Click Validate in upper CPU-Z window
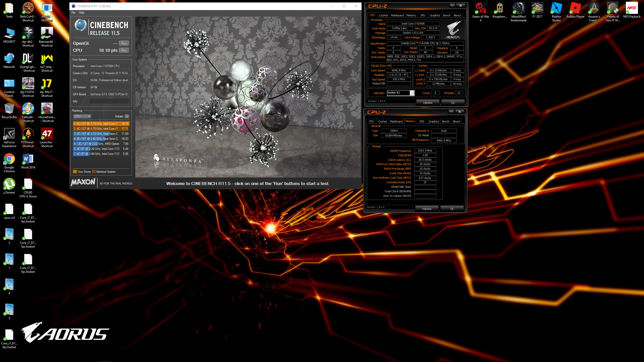644x362 pixels. coord(428,103)
